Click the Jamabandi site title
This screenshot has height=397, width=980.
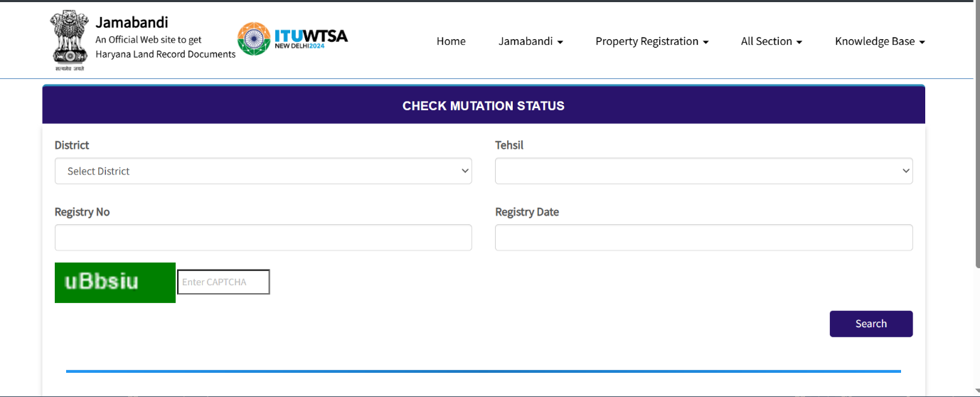tap(132, 22)
